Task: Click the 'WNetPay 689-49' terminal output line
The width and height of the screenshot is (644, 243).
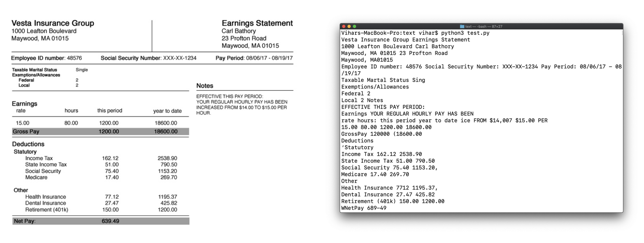Action: [364, 208]
